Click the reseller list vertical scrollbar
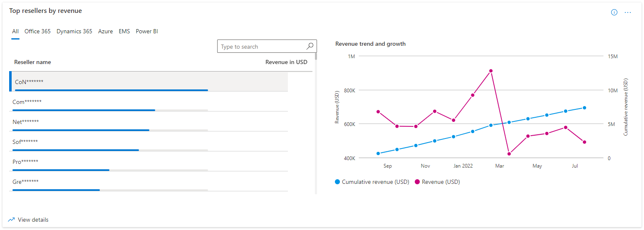Viewport: 644px width, 230px height. [x=316, y=125]
